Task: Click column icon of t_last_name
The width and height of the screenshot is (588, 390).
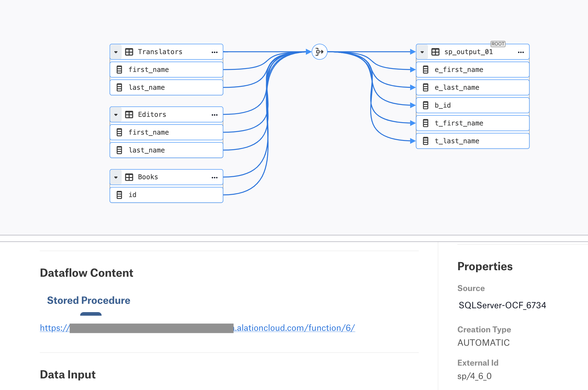Action: tap(426, 141)
